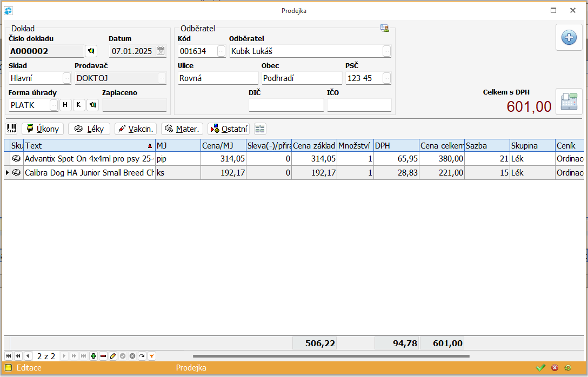Screen dimensions: 588x377
Task: Click into the Obec field
Action: 302,78
